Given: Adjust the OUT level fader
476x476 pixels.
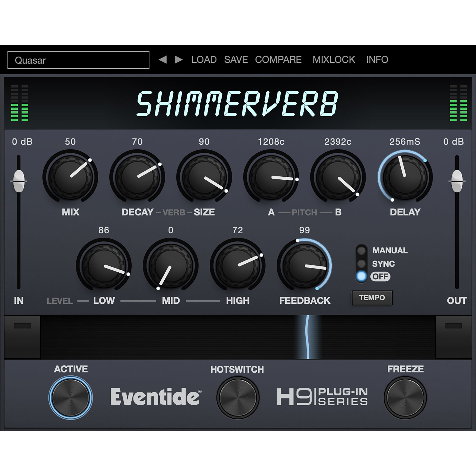Looking at the screenshot, I should pos(457,181).
